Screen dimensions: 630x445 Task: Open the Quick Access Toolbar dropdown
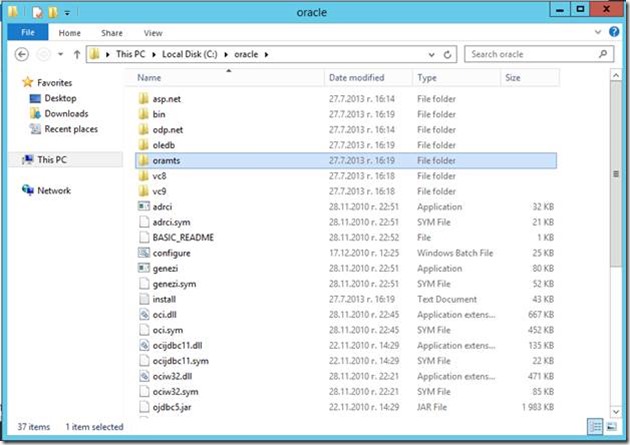point(68,13)
